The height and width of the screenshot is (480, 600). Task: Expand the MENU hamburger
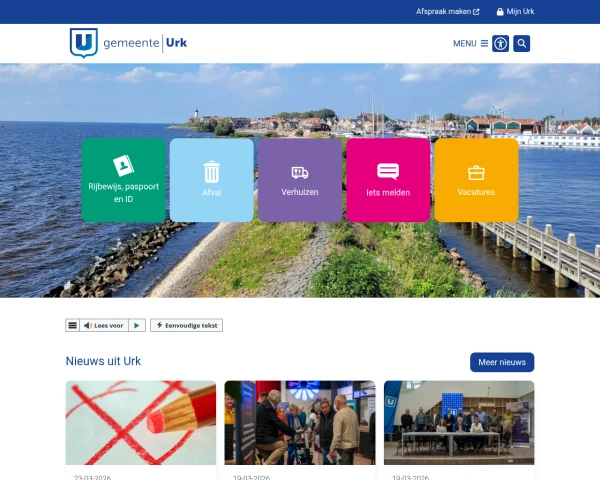tap(470, 43)
